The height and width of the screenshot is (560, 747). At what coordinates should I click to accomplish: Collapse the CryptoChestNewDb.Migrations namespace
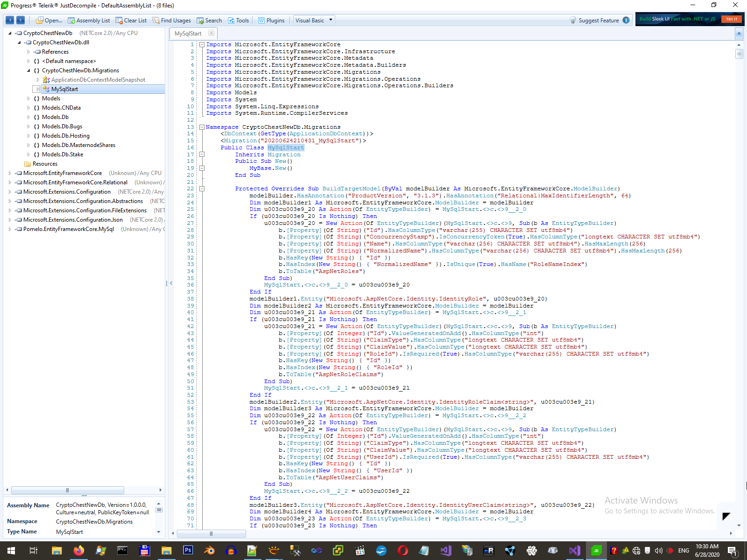[28, 70]
